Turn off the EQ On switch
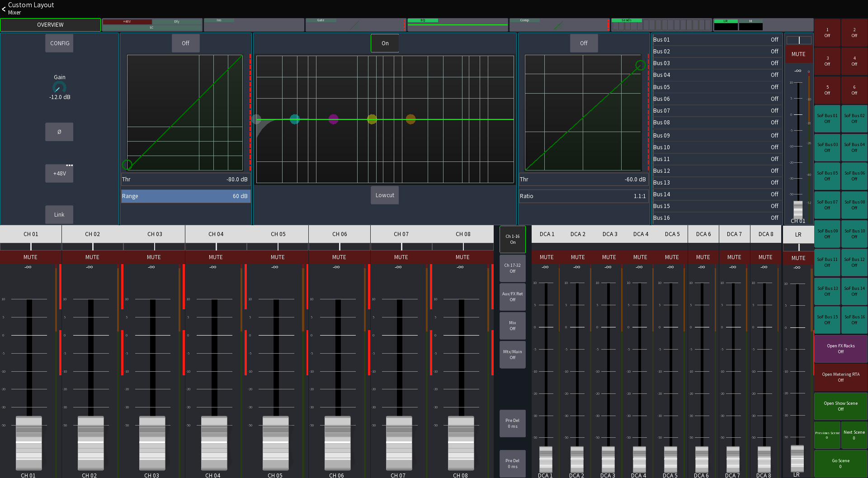The height and width of the screenshot is (478, 868). point(384,43)
